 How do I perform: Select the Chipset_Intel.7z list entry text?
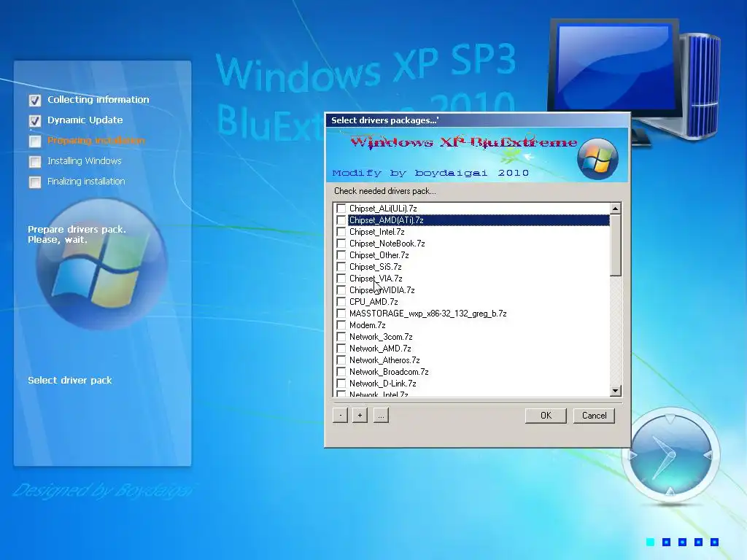[377, 232]
